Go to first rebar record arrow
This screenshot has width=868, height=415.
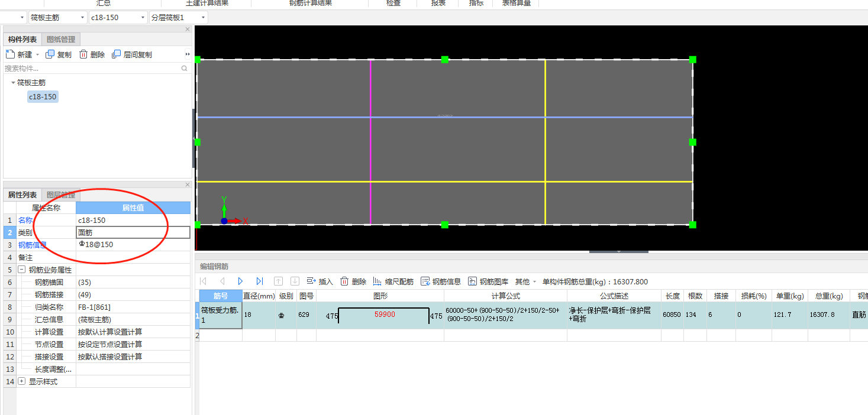[204, 281]
